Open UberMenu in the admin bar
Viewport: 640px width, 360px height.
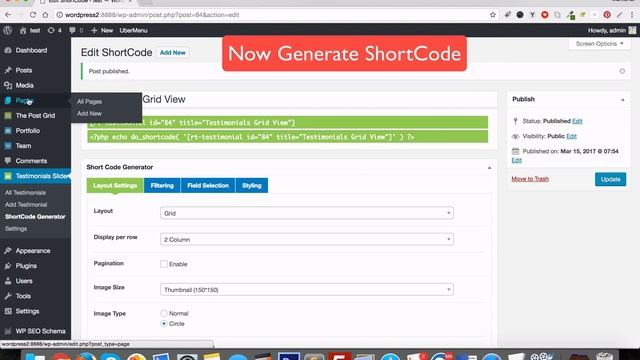click(x=133, y=30)
